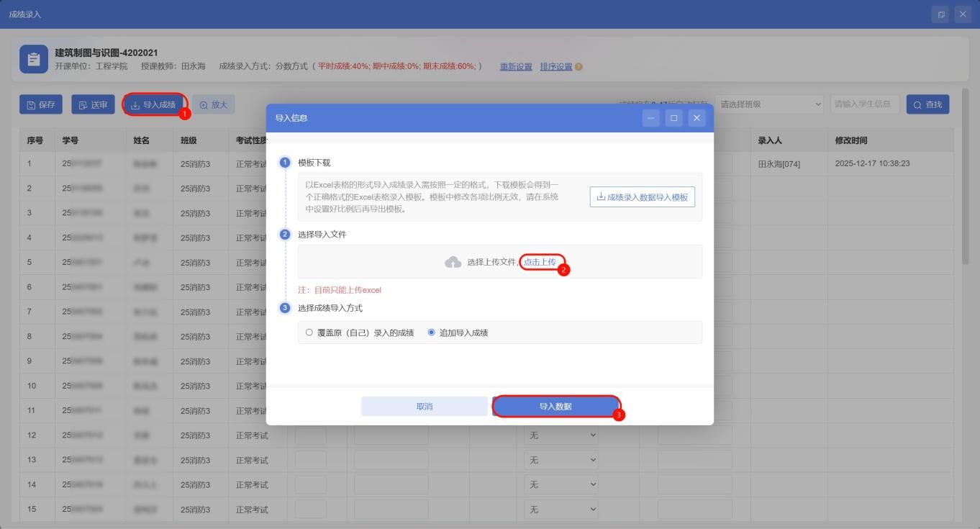Select 追加导入成绩 radio option
The image size is (980, 529).
(432, 333)
